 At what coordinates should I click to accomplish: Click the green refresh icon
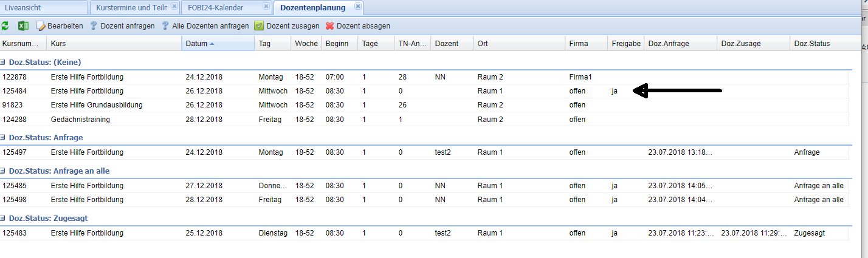5,26
